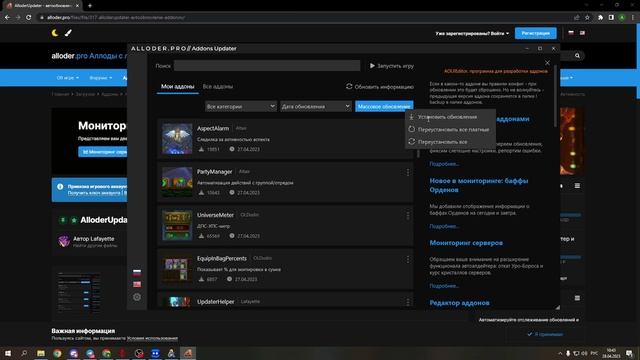The image size is (640, 360).
Task: Reload the browser page
Action: pos(29,18)
